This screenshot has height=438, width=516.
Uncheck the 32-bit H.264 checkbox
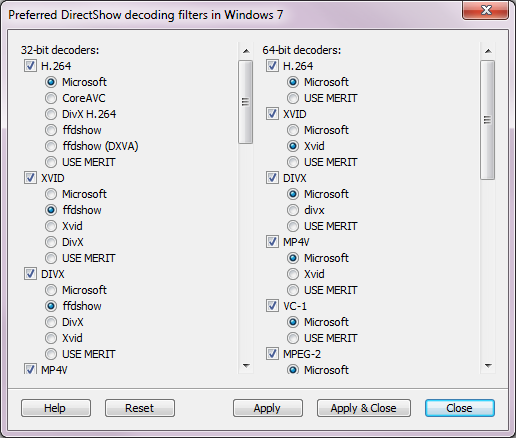pos(30,66)
